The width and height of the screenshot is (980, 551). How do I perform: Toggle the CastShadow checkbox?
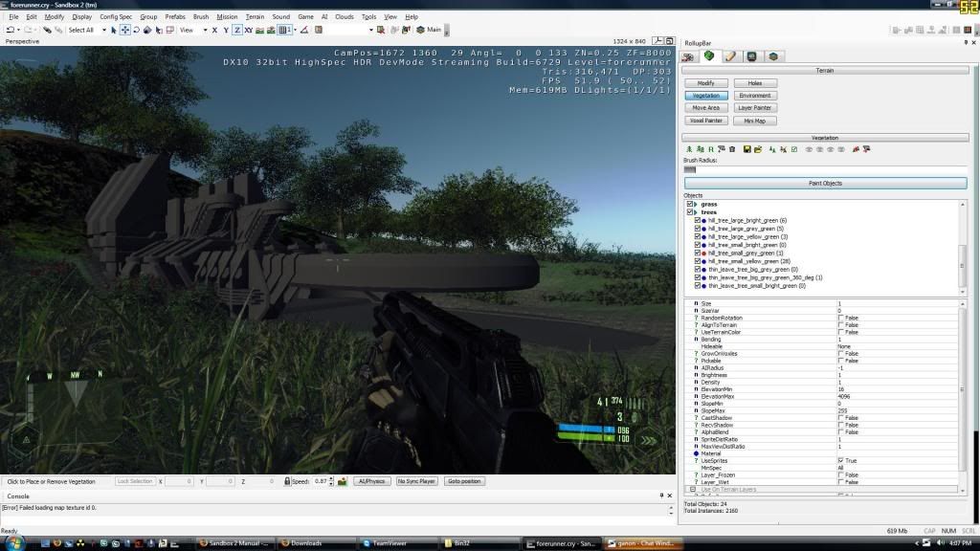click(840, 418)
